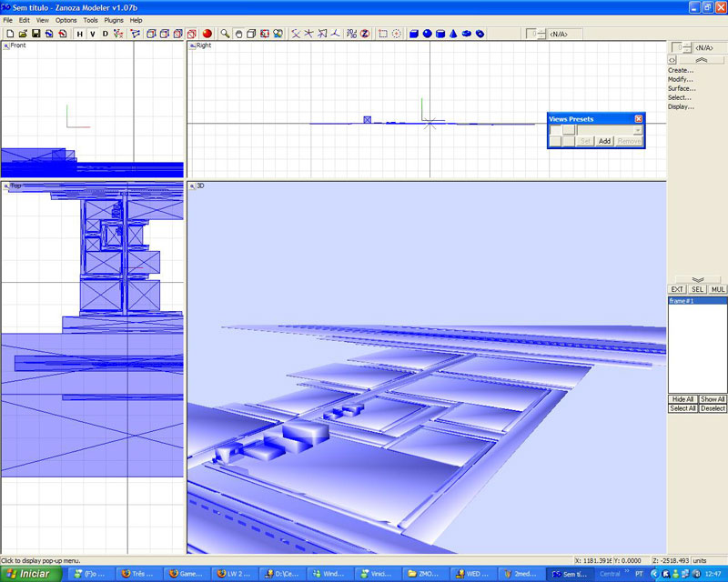
Task: Click the red sphere toolbar icon
Action: tap(207, 34)
